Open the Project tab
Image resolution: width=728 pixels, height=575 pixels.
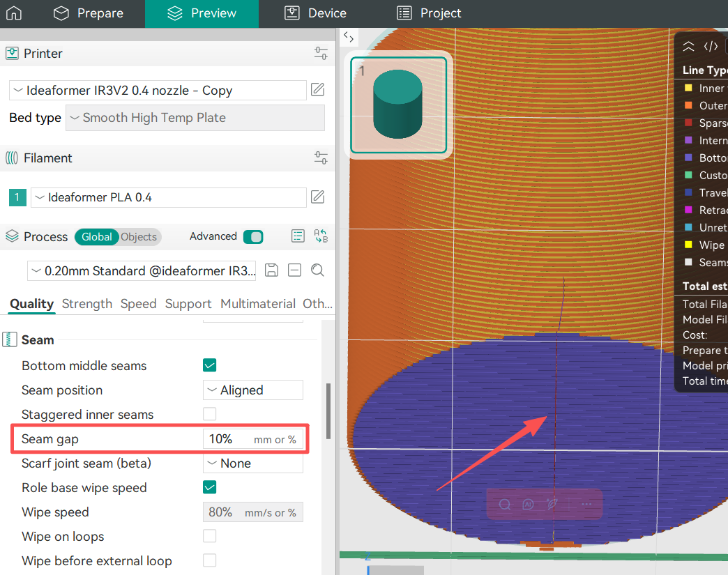pos(429,13)
